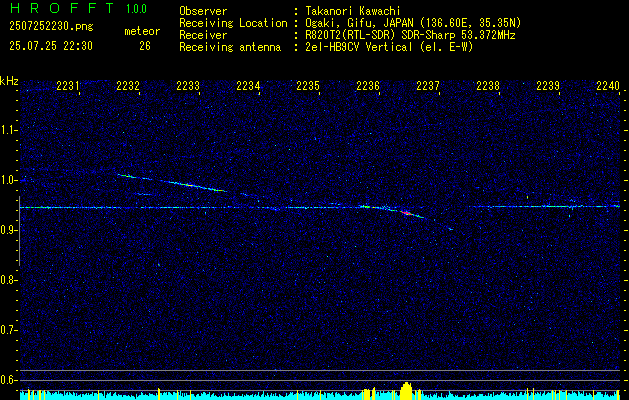Click the meteor count value 26
Viewport: 629px width, 400px height.
click(145, 46)
